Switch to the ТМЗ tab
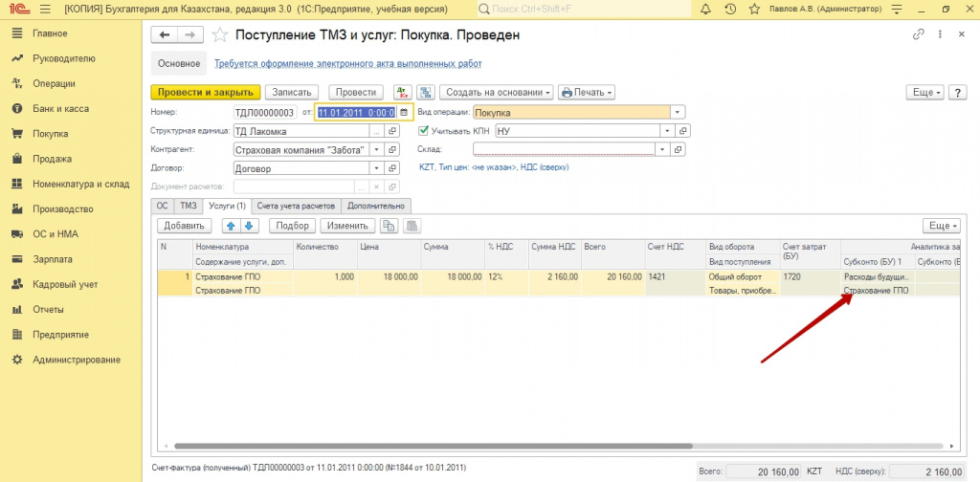 [189, 206]
